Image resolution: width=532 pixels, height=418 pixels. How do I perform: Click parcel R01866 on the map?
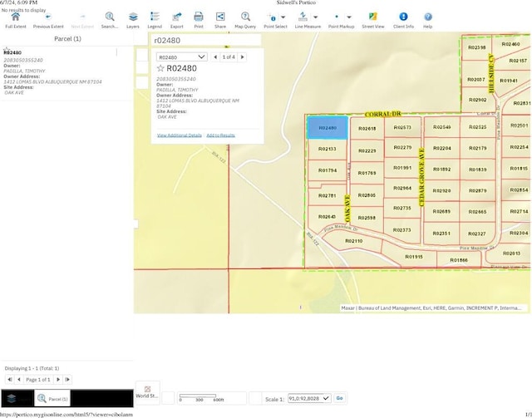(x=459, y=260)
